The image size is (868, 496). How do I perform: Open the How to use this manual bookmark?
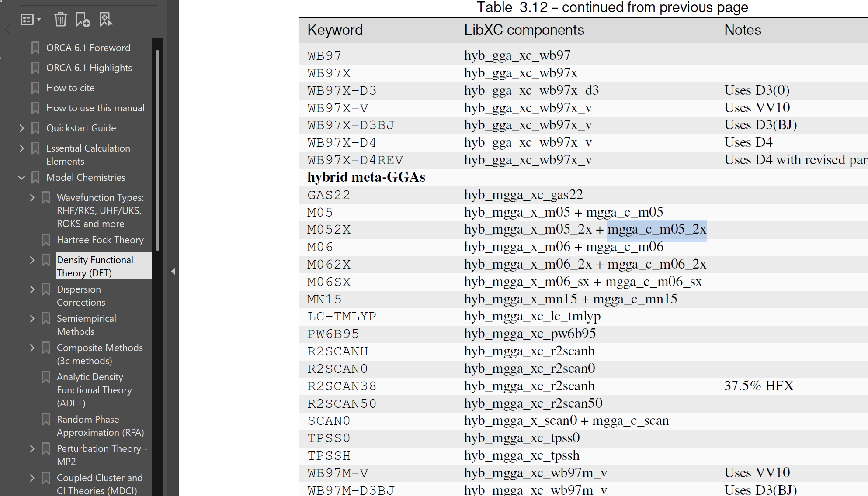point(95,108)
